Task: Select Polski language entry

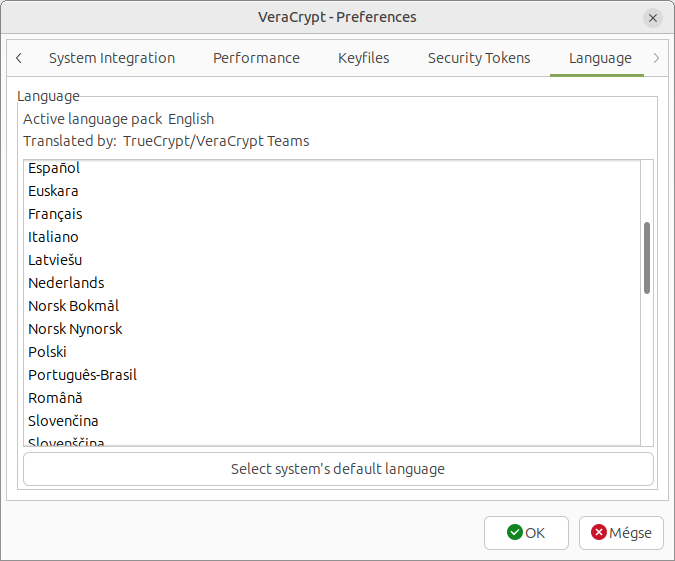Action: (47, 352)
